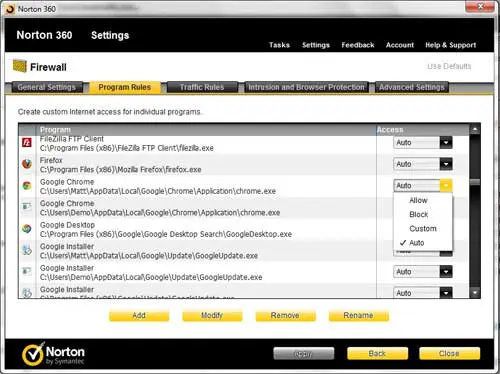Select the Google Chrome icon for Matt's profile

click(x=27, y=186)
